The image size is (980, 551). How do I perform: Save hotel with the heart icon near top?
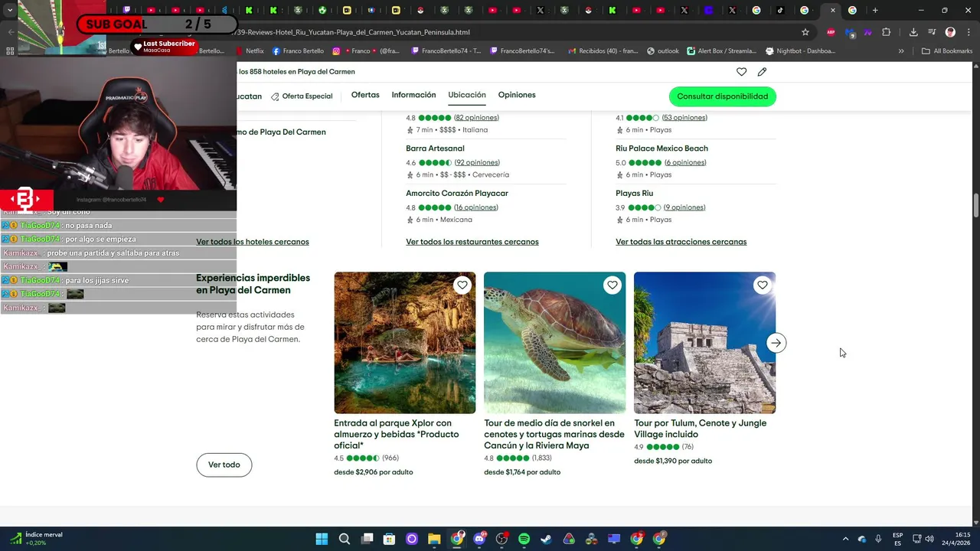click(741, 72)
